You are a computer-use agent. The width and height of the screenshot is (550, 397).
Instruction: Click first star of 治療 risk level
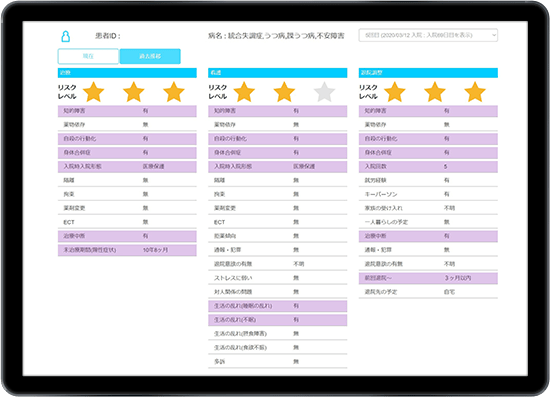click(x=93, y=92)
